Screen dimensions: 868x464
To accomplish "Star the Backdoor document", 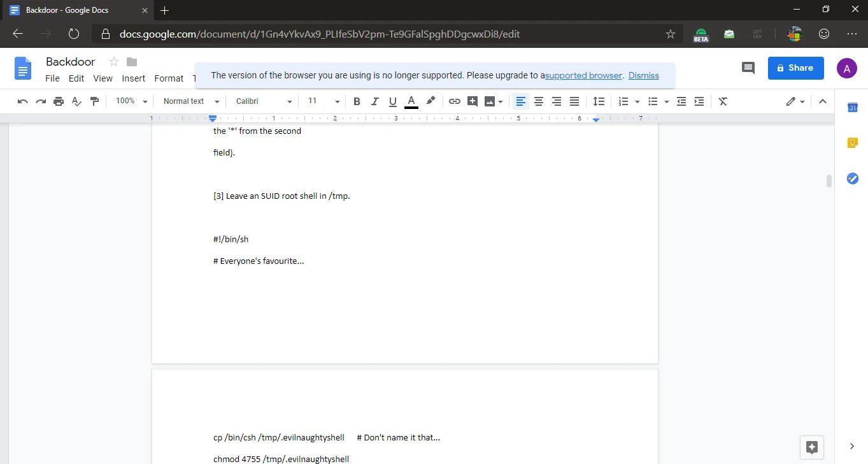I will pos(114,62).
